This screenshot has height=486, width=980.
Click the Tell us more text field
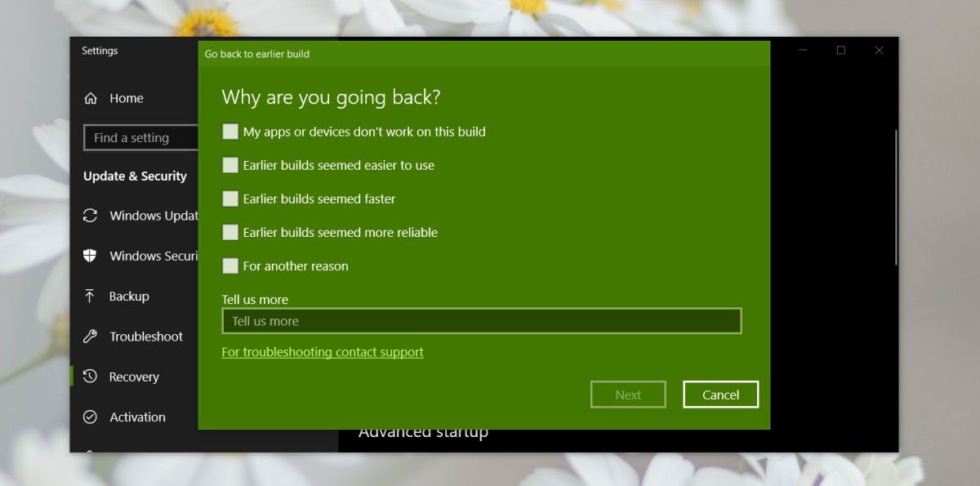[482, 320]
